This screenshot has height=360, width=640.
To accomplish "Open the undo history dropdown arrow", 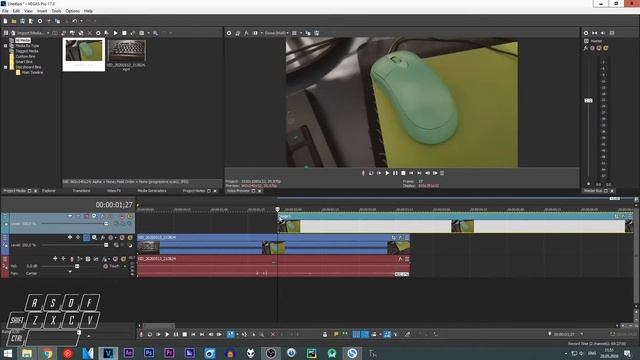I will [x=81, y=21].
